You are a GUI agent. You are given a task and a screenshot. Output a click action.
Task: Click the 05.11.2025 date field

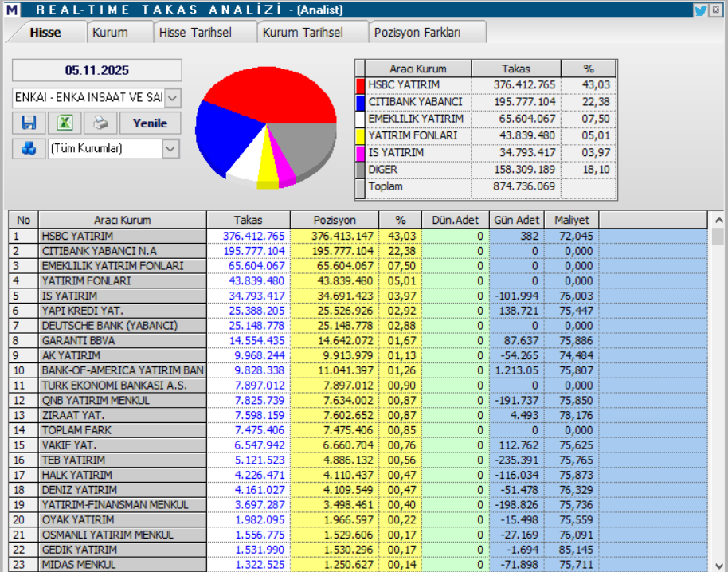(x=96, y=70)
